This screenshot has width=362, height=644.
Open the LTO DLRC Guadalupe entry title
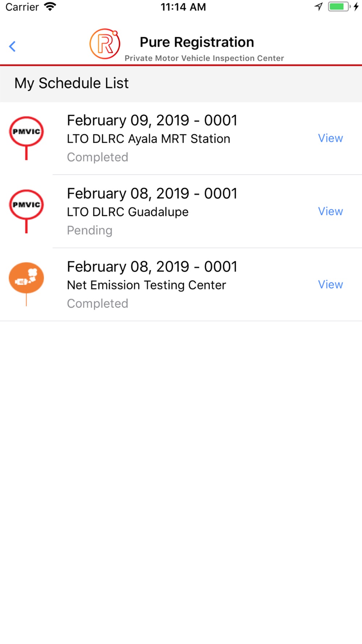[x=152, y=194]
